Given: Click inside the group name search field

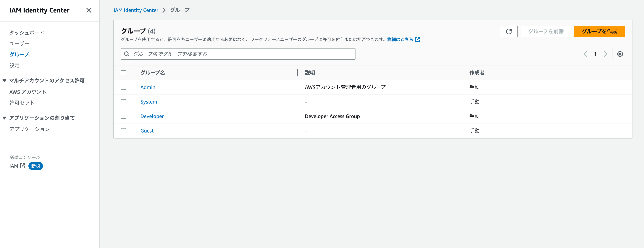Looking at the screenshot, I should pyautogui.click(x=237, y=54).
